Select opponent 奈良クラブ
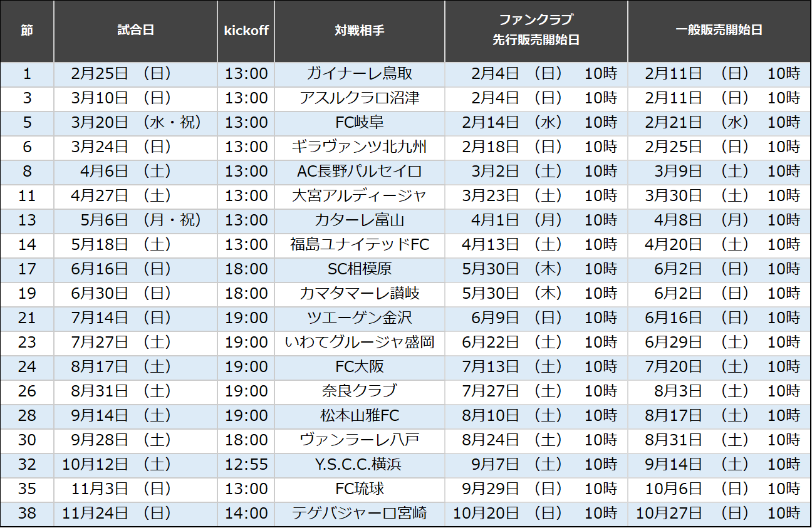 [360, 391]
